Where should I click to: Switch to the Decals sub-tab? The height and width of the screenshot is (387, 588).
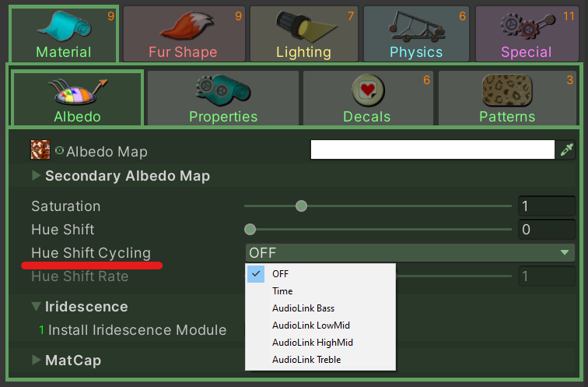point(368,98)
